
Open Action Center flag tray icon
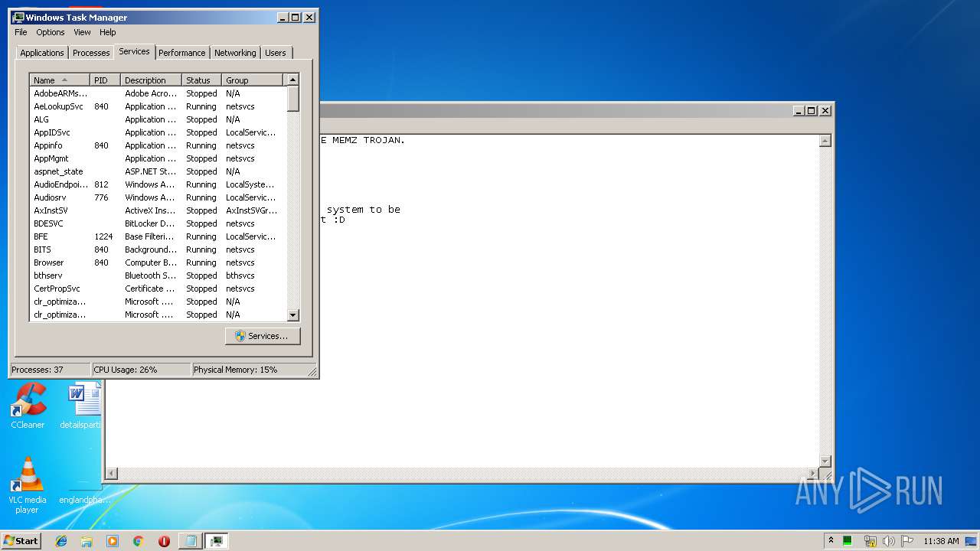(x=907, y=541)
